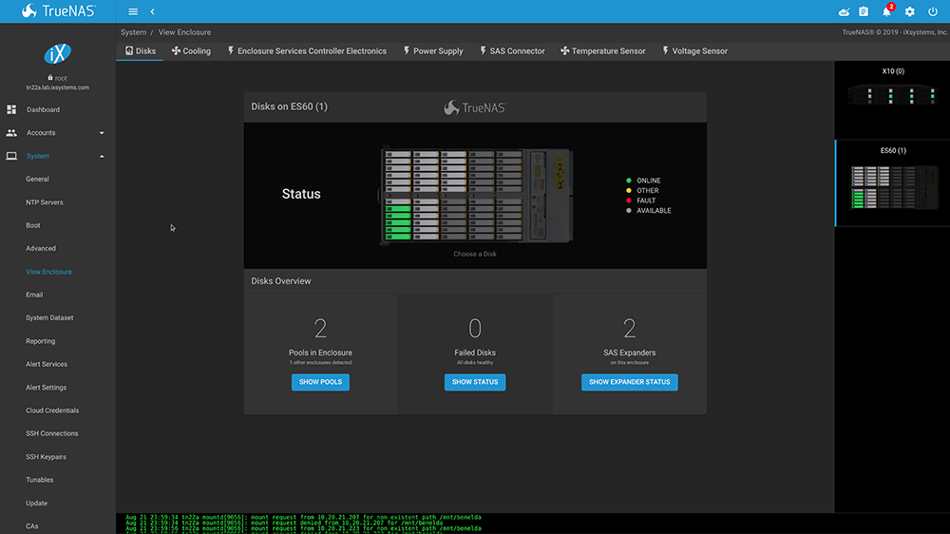The width and height of the screenshot is (950, 534).
Task: Click the Dashboard grid icon
Action: click(12, 110)
